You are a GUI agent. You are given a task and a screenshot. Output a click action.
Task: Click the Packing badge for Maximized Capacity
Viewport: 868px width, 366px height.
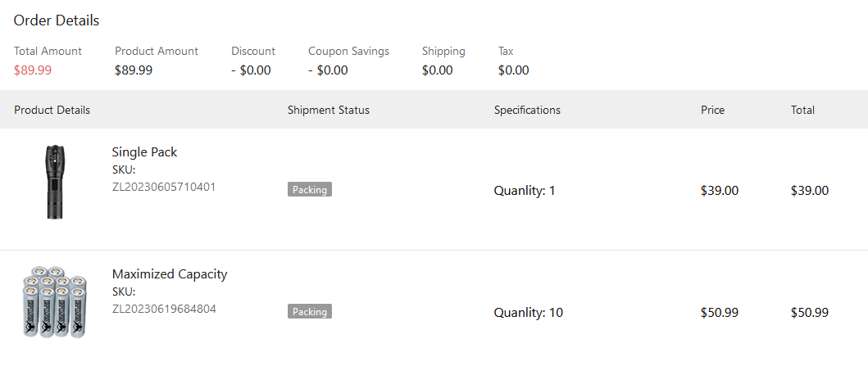[310, 312]
